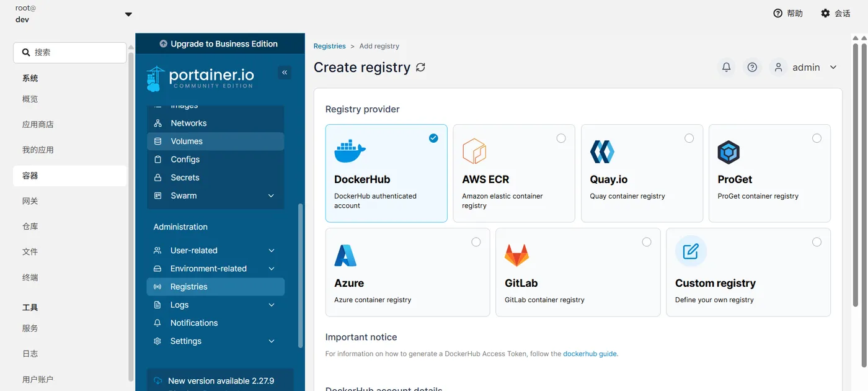Click the Registries breadcrumb link
Image resolution: width=868 pixels, height=391 pixels.
[x=329, y=46]
